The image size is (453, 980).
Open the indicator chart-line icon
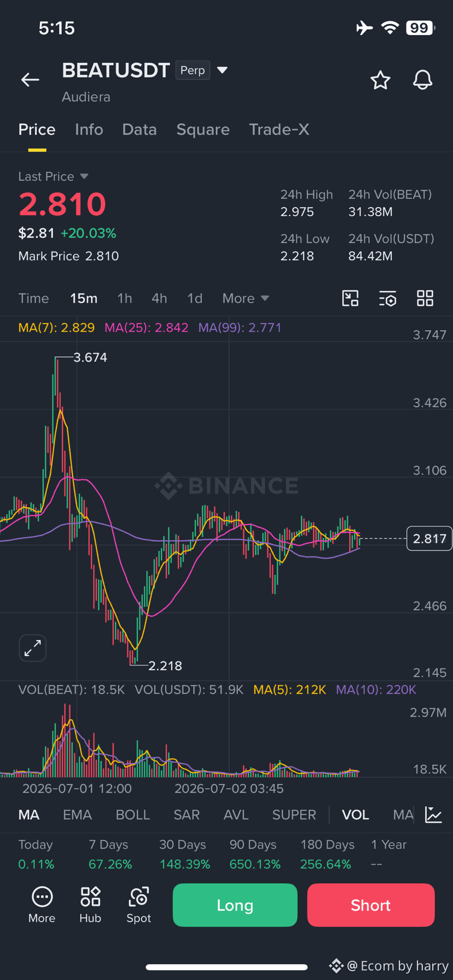434,815
